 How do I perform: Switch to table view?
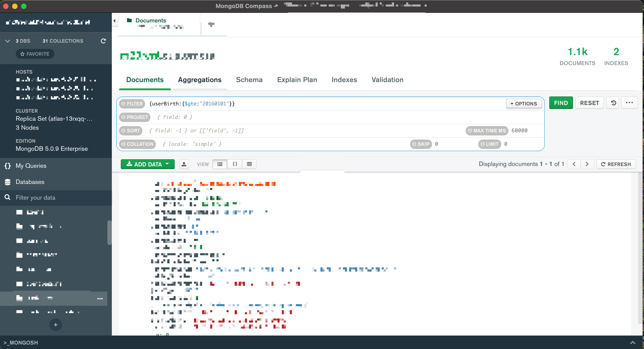click(x=249, y=164)
